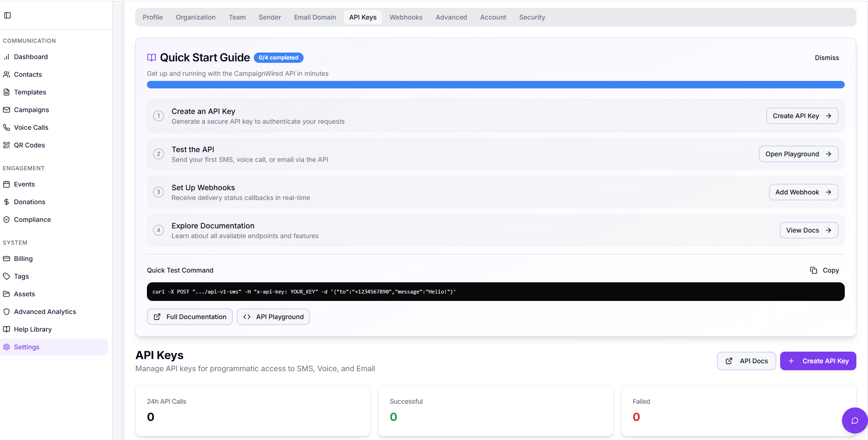Toggle the sidebar collapse icon

click(7, 15)
